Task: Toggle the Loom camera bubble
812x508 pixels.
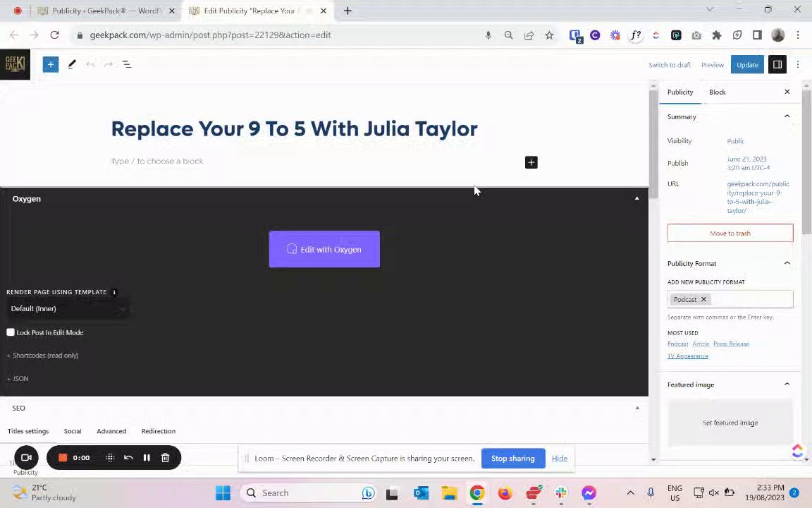Action: pos(26,458)
